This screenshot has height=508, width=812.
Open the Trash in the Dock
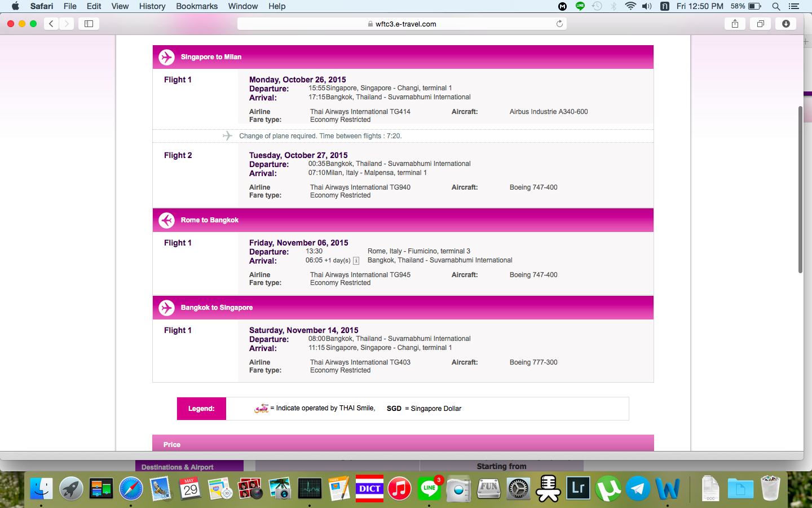pyautogui.click(x=770, y=489)
